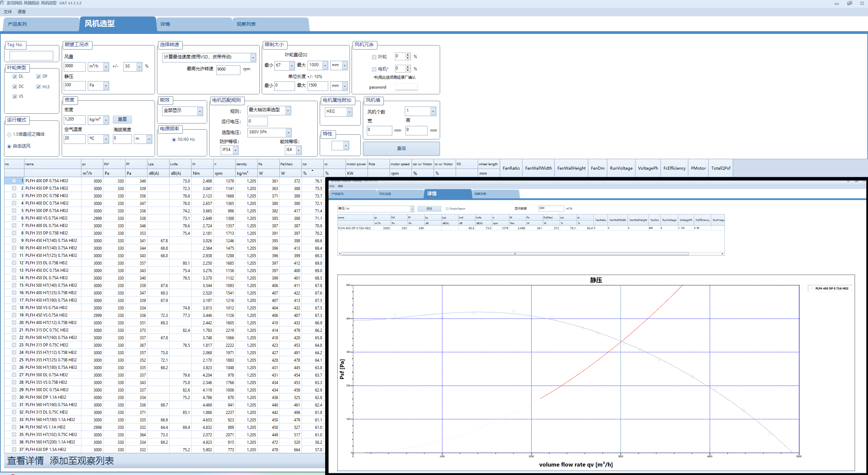Switch to the 产品系列 tab

pyautogui.click(x=18, y=24)
